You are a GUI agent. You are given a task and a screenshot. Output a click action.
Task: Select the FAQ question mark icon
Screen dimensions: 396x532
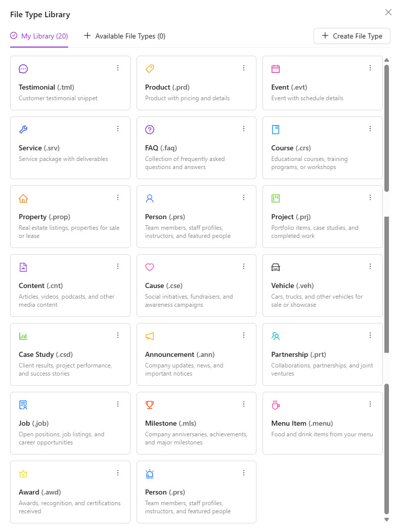[149, 129]
